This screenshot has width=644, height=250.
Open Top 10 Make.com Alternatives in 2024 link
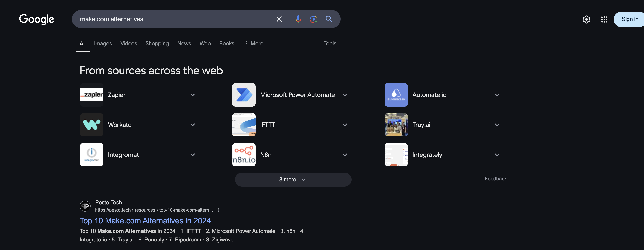click(x=145, y=220)
